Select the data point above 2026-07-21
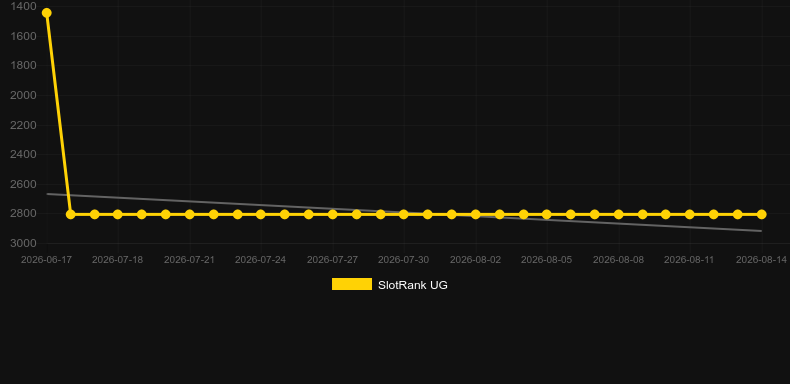This screenshot has width=790, height=384. point(189,214)
